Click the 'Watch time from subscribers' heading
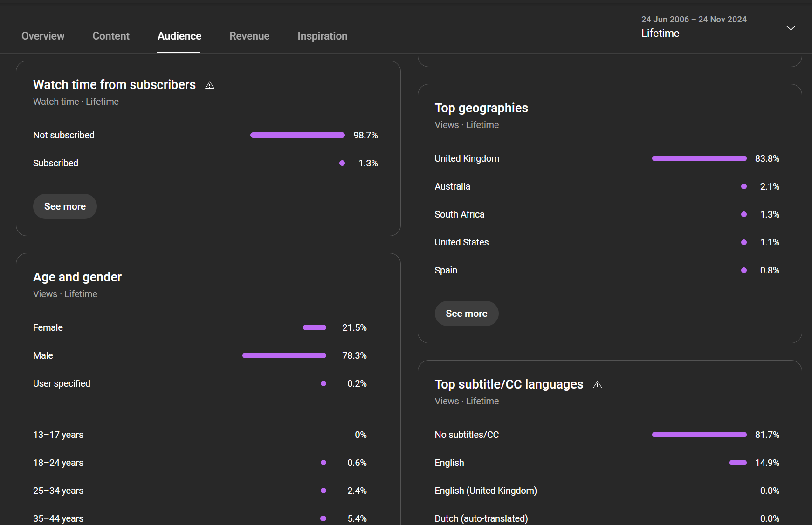This screenshot has height=525, width=812. click(114, 85)
